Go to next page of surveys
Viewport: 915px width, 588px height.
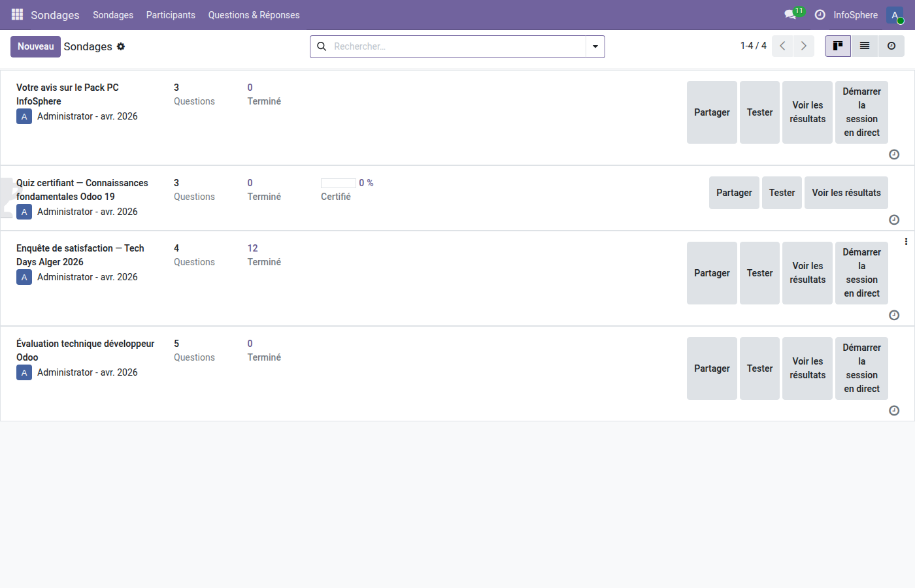coord(803,46)
